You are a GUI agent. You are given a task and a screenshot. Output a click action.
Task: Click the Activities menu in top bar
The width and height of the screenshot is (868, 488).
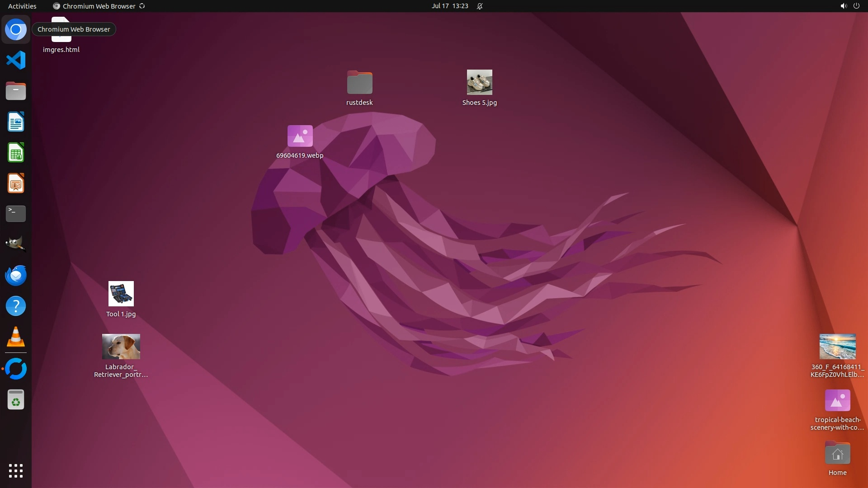[x=22, y=6]
